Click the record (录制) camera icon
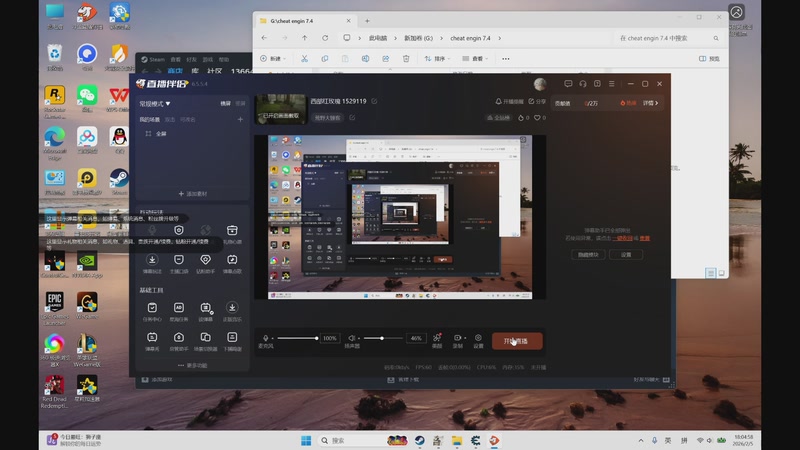 (458, 338)
